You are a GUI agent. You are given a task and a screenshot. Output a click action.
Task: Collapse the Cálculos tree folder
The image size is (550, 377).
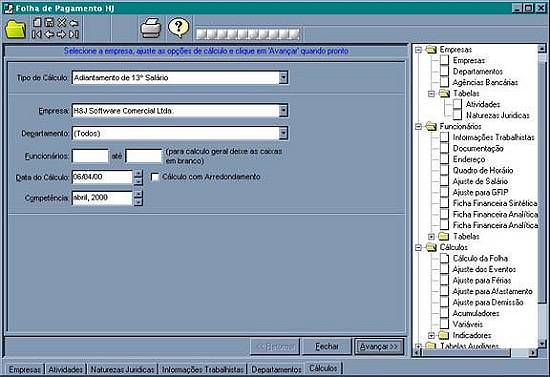tap(418, 248)
